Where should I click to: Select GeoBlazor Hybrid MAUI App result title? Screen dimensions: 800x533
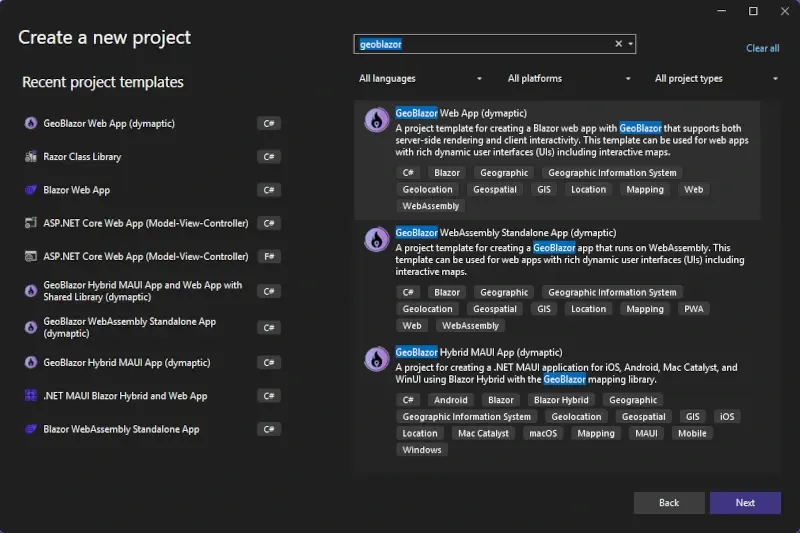pos(479,352)
